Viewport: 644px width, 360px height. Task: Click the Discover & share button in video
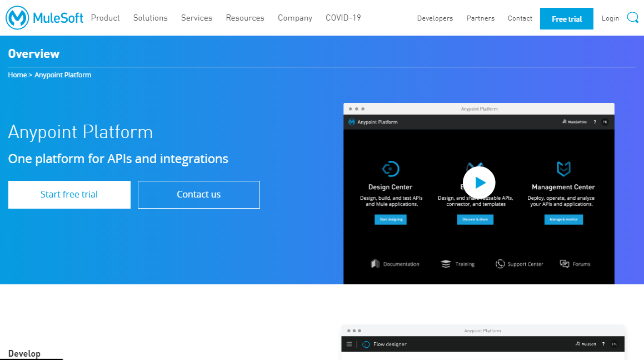475,219
